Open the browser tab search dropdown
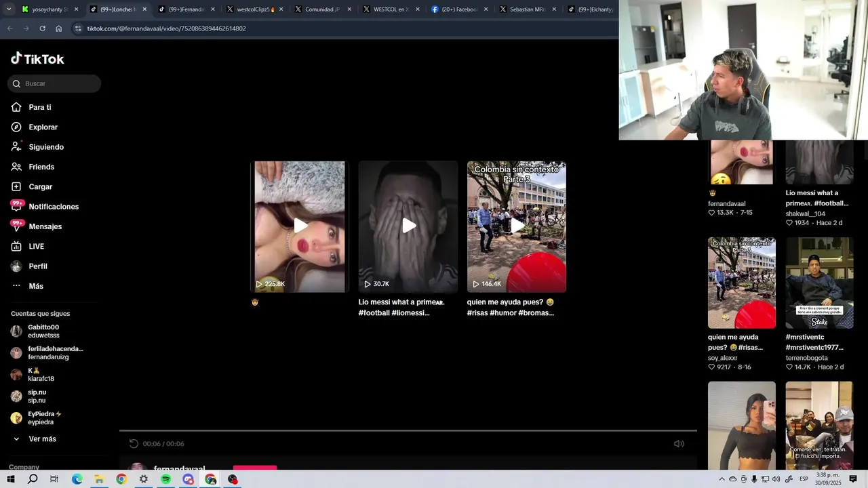868x488 pixels. [9, 9]
